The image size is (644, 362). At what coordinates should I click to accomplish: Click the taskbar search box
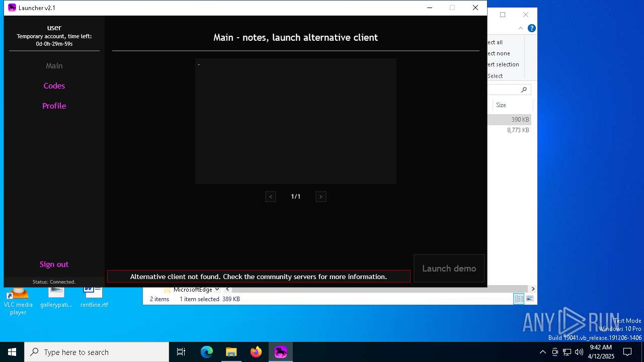pyautogui.click(x=97, y=352)
